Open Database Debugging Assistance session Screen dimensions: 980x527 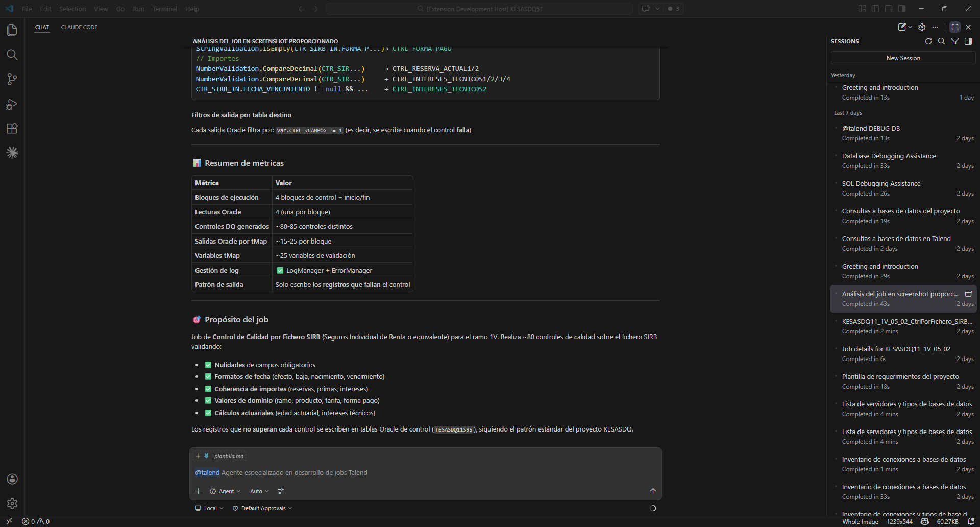pyautogui.click(x=903, y=161)
